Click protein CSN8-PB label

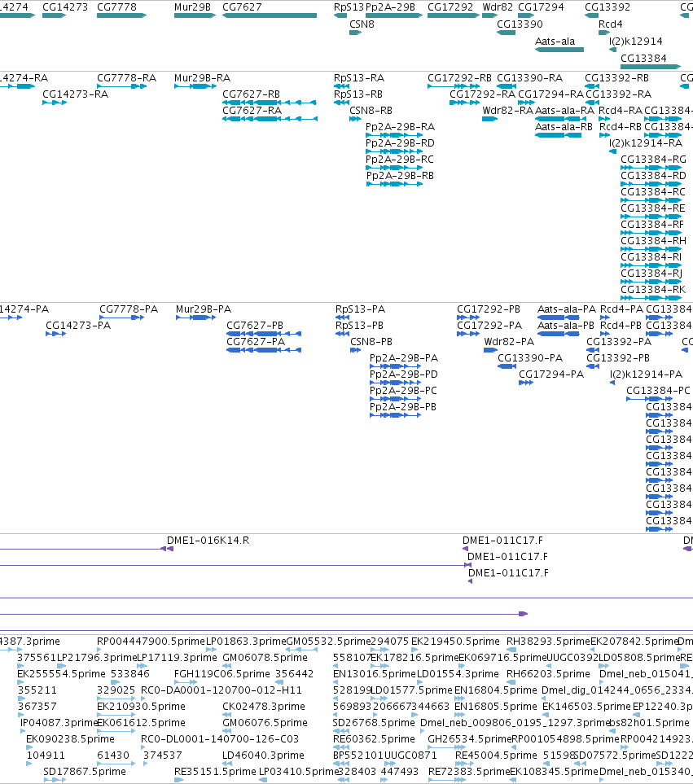(x=371, y=342)
